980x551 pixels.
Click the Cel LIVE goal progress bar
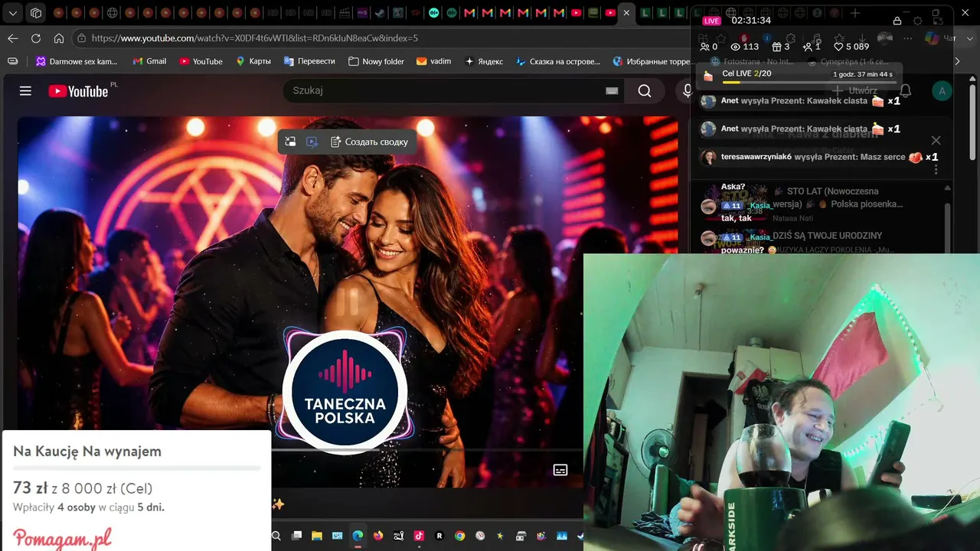pos(808,83)
